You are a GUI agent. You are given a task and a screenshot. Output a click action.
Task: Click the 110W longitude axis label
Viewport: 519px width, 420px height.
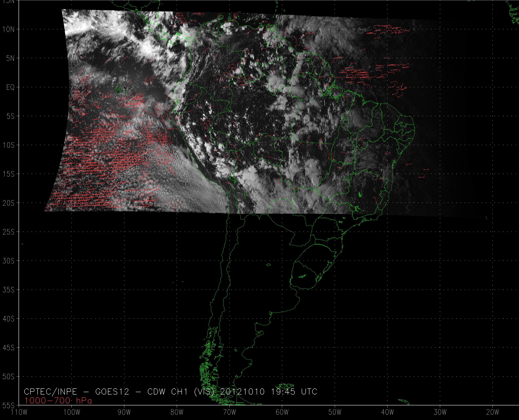[x=19, y=412]
